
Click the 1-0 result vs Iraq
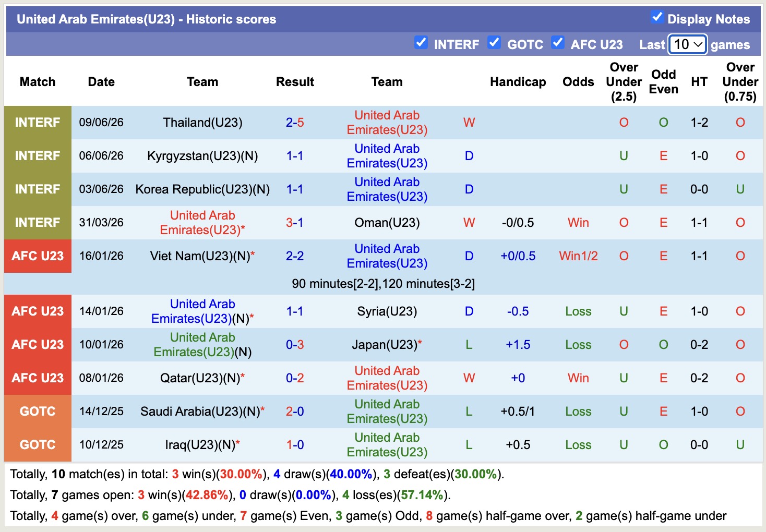295,445
